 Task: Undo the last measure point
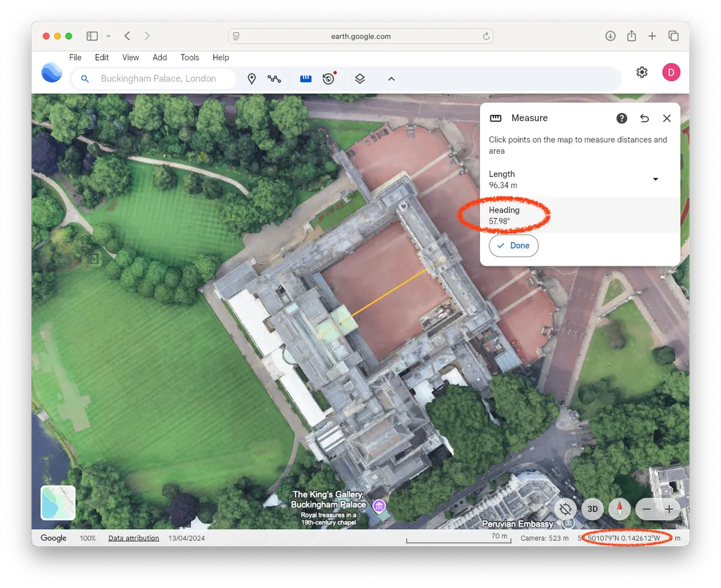pos(645,118)
